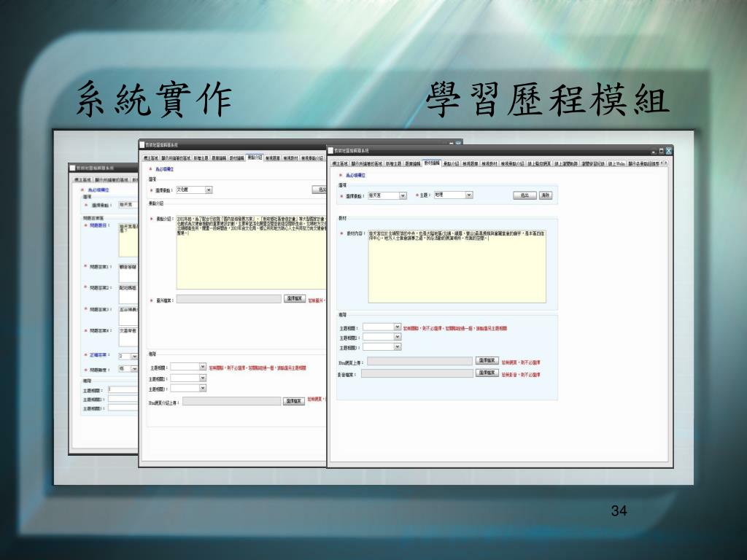747x560 pixels.
Task: Focus the 景點介紹 text area in the middle window
Action: 252,252
